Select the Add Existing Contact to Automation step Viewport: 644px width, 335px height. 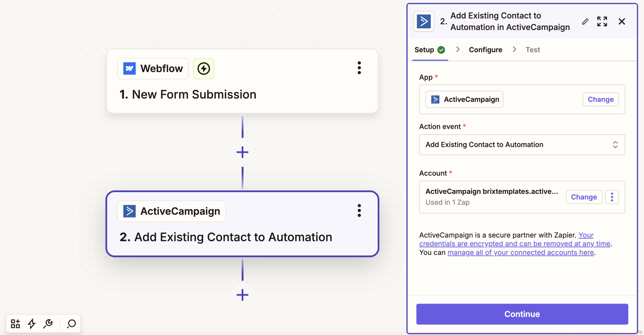[x=242, y=224]
